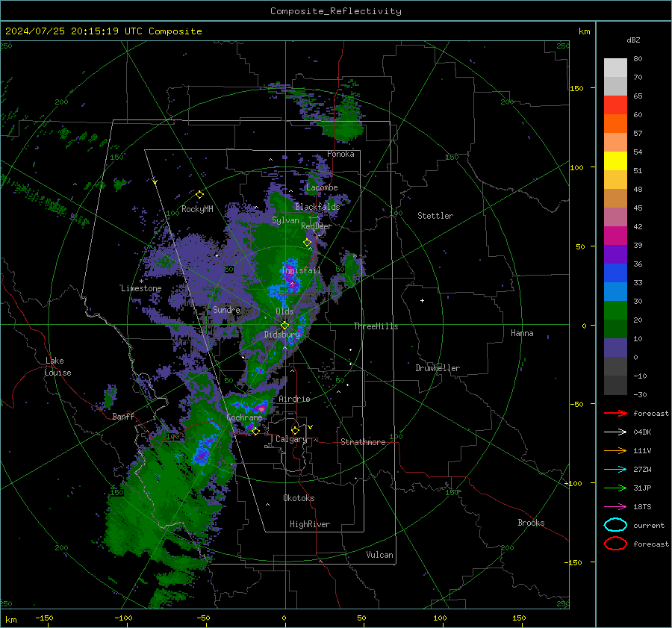Viewport: 672px width, 628px height.
Task: Click the Lacombe city label
Action: pyautogui.click(x=322, y=187)
